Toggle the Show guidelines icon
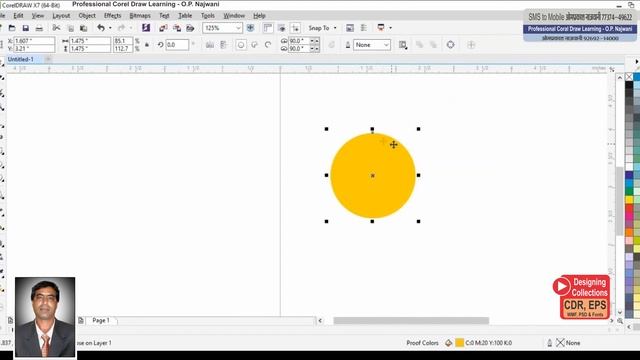The width and height of the screenshot is (640, 360). point(295,28)
